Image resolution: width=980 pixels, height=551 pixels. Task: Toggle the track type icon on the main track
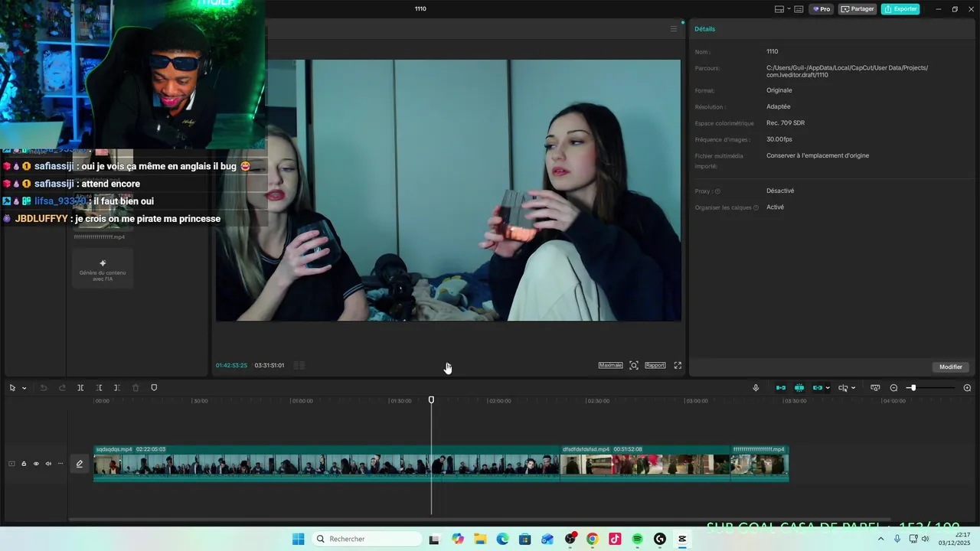11,464
